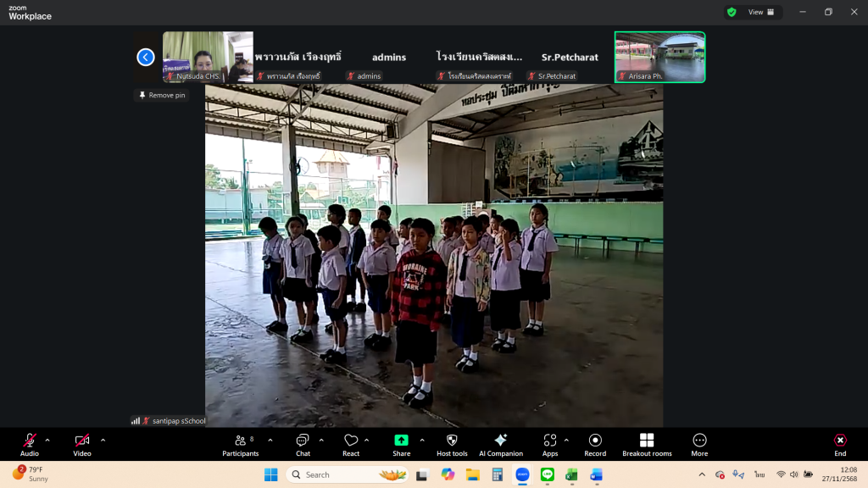Start screen sharing with the green Share button
The height and width of the screenshot is (488, 868).
tap(401, 444)
